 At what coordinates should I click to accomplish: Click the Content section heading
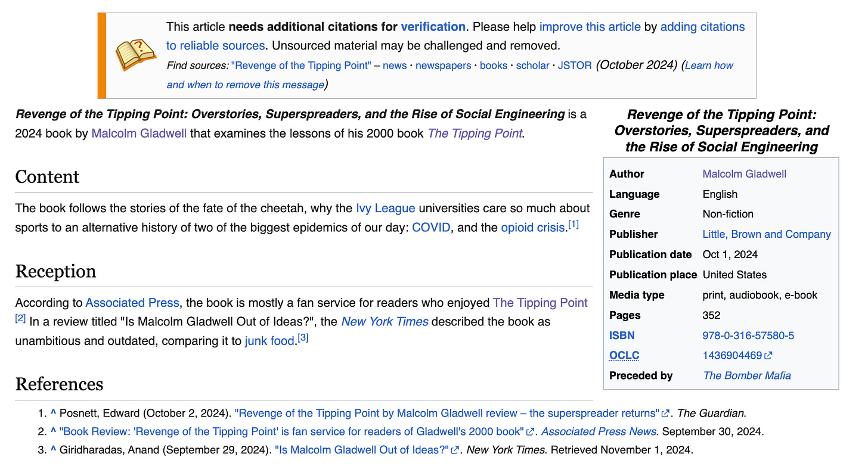[47, 177]
